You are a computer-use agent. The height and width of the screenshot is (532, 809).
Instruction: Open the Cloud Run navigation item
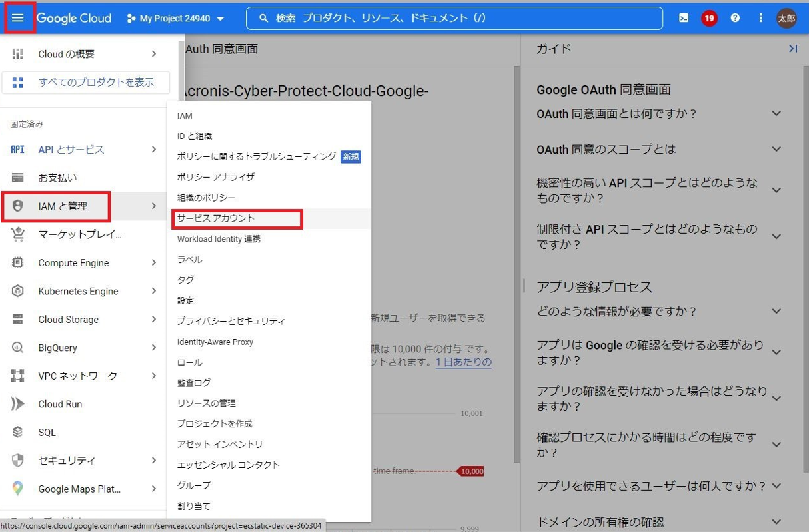click(x=83, y=404)
